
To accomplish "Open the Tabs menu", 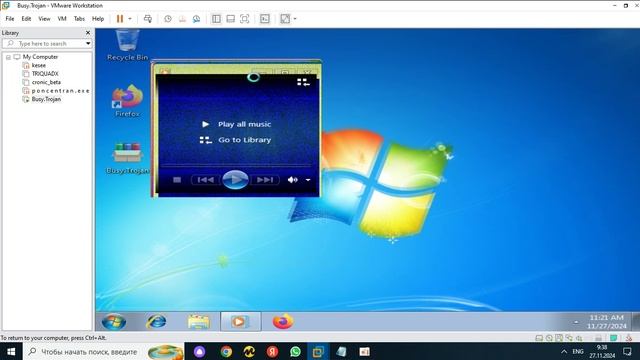I will pos(79,19).
